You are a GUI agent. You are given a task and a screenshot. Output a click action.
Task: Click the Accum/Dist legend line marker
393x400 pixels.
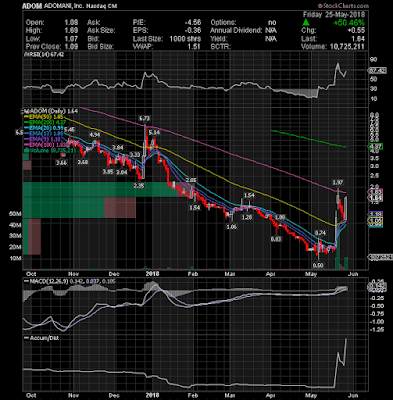click(x=26, y=338)
